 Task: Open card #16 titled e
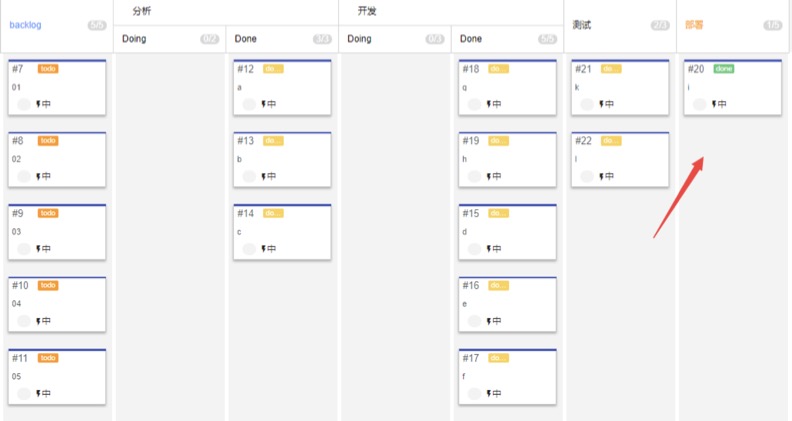coord(508,304)
